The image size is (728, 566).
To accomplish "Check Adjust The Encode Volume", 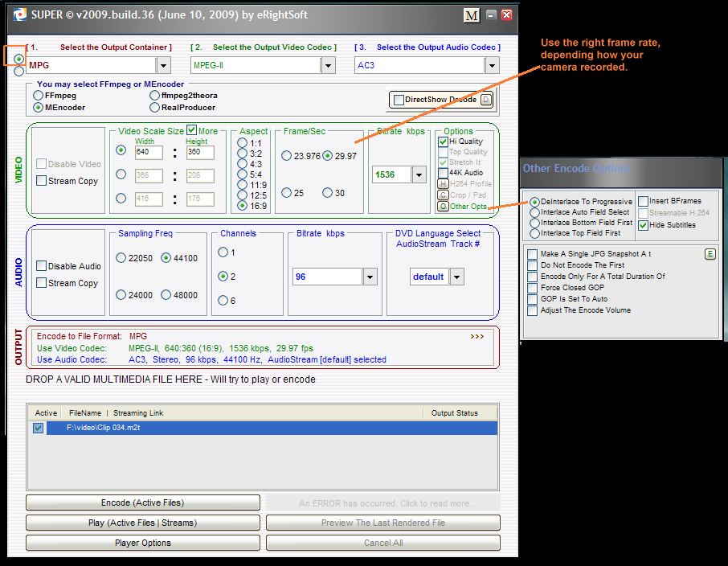I will click(x=533, y=310).
